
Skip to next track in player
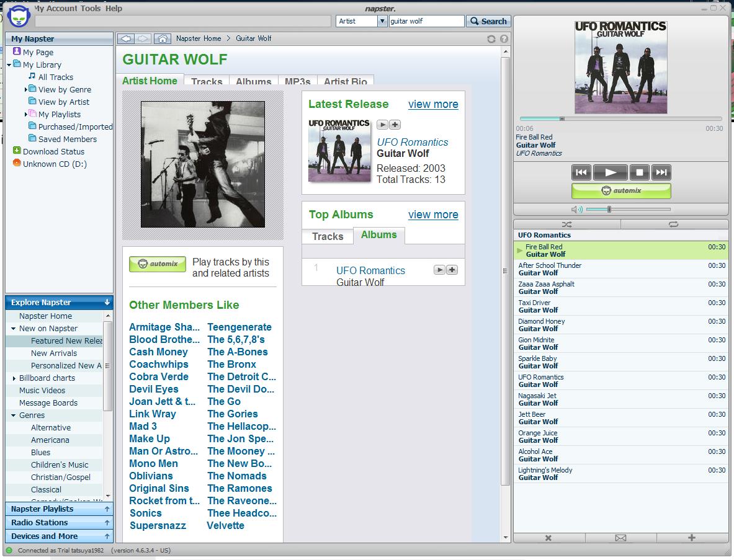click(x=661, y=172)
